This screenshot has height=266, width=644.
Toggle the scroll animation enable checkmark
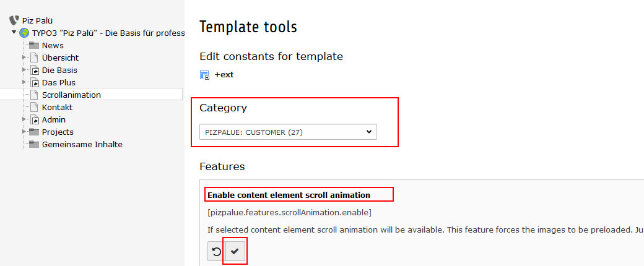[x=235, y=251]
